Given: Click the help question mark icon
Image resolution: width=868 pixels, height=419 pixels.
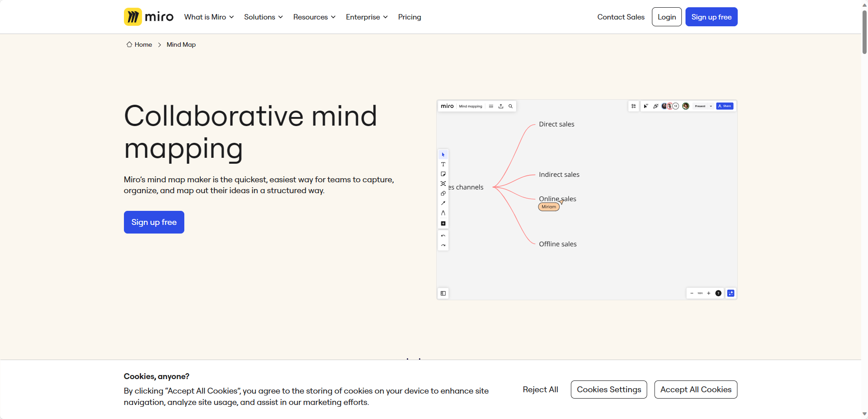Looking at the screenshot, I should coord(718,293).
